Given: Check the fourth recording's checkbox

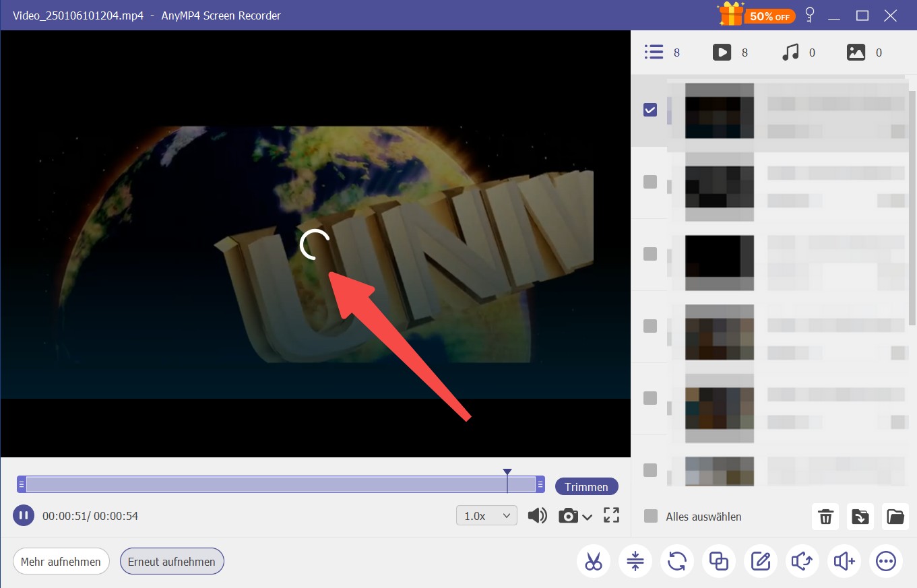Looking at the screenshot, I should pyautogui.click(x=650, y=326).
